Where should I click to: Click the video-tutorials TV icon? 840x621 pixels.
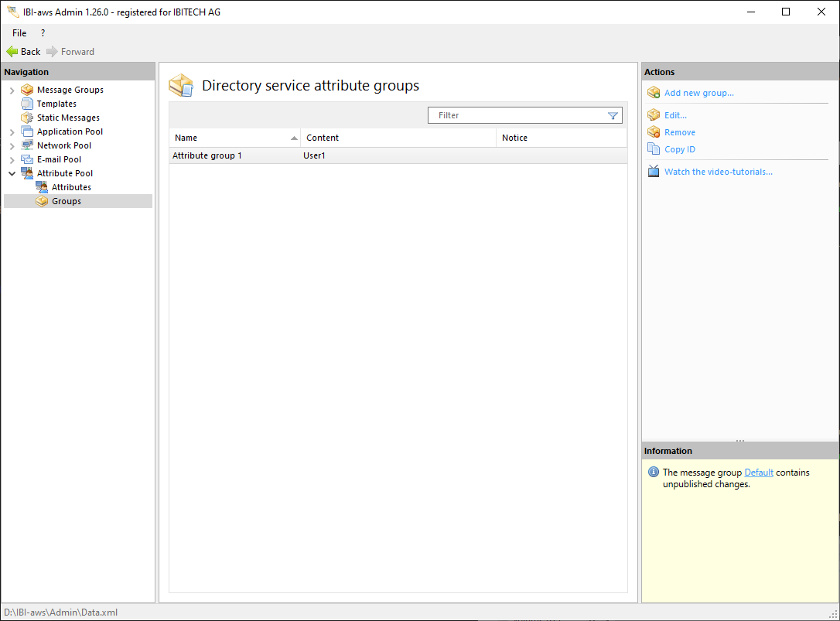click(654, 172)
